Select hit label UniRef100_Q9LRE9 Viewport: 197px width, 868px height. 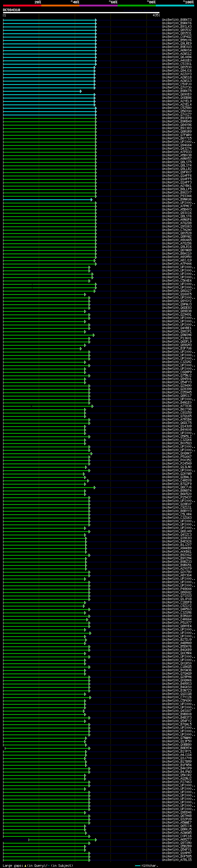[x=176, y=43]
